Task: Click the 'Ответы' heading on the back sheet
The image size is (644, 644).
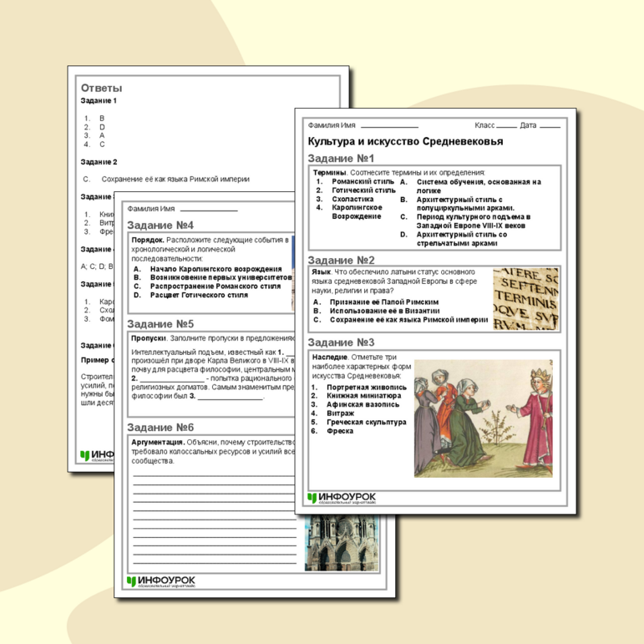Action: 101,87
